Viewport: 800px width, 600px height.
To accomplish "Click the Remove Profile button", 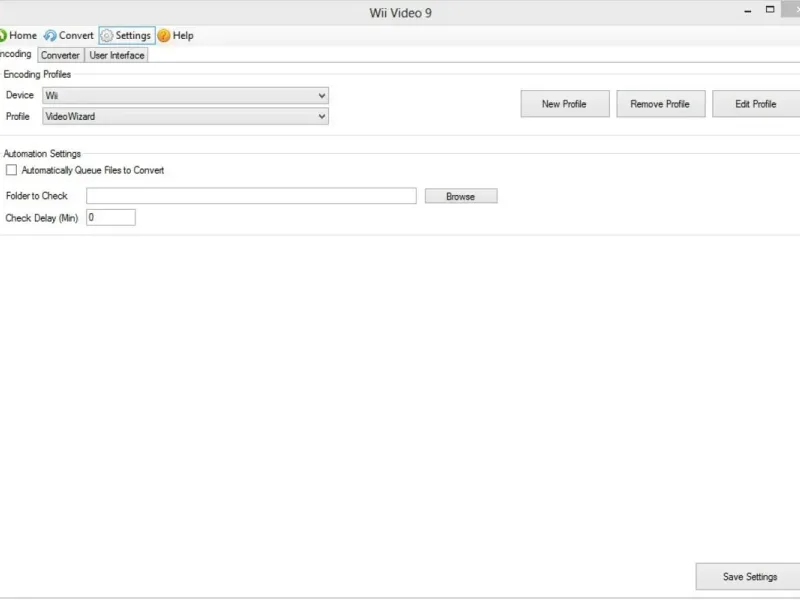I will pos(661,104).
